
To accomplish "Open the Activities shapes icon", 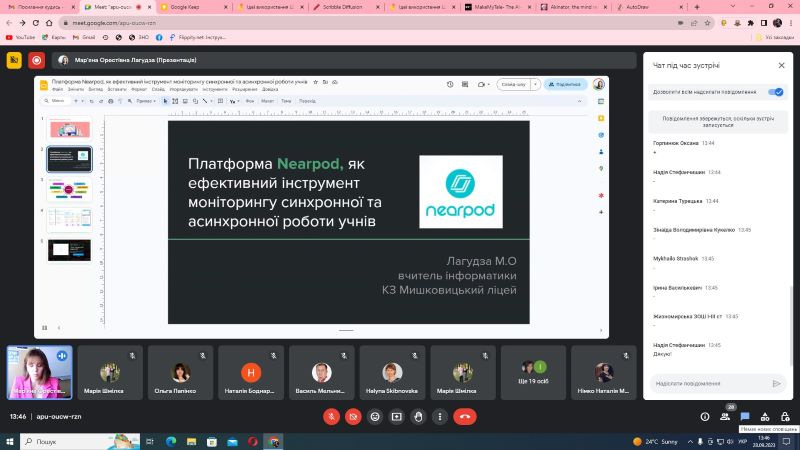I will pos(765,416).
